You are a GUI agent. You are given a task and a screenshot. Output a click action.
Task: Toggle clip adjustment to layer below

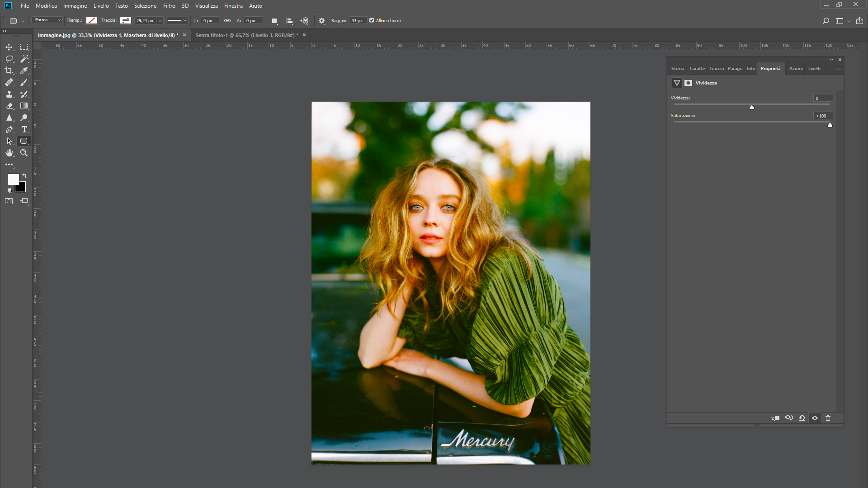775,418
